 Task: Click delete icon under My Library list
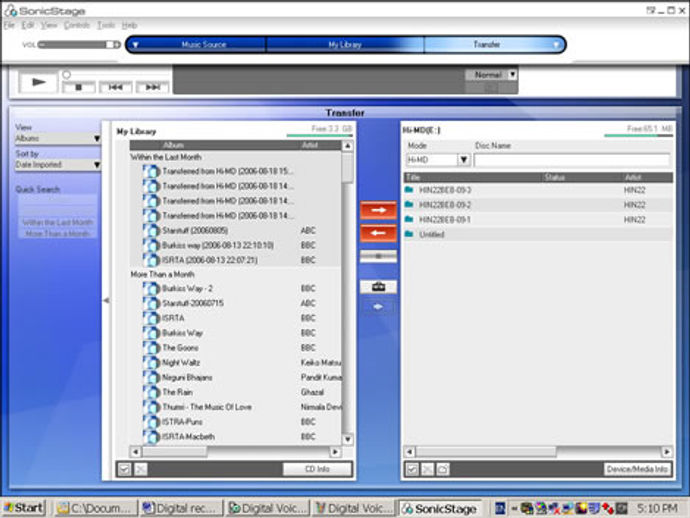point(140,469)
